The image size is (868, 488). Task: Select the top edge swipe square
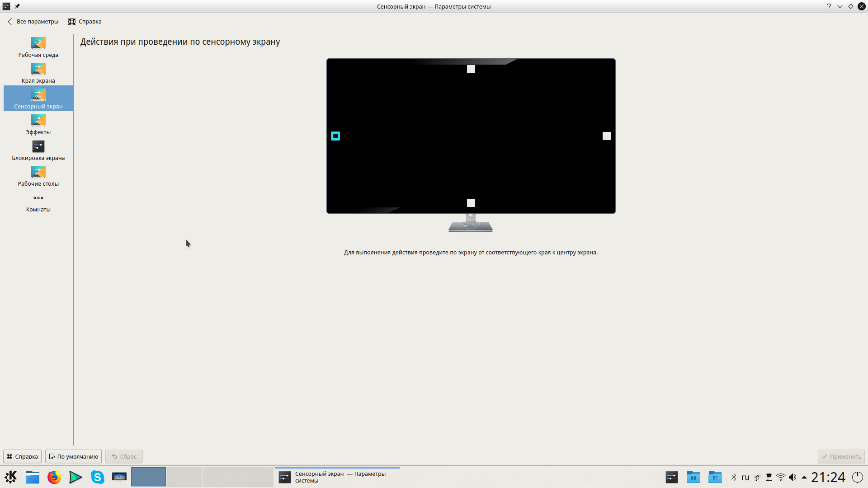point(471,69)
